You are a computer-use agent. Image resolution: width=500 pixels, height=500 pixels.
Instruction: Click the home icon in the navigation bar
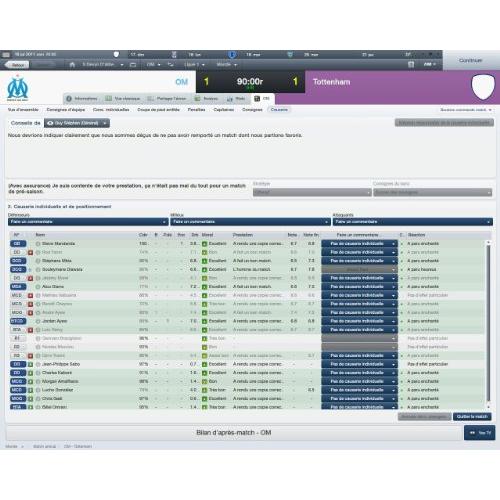72,65
